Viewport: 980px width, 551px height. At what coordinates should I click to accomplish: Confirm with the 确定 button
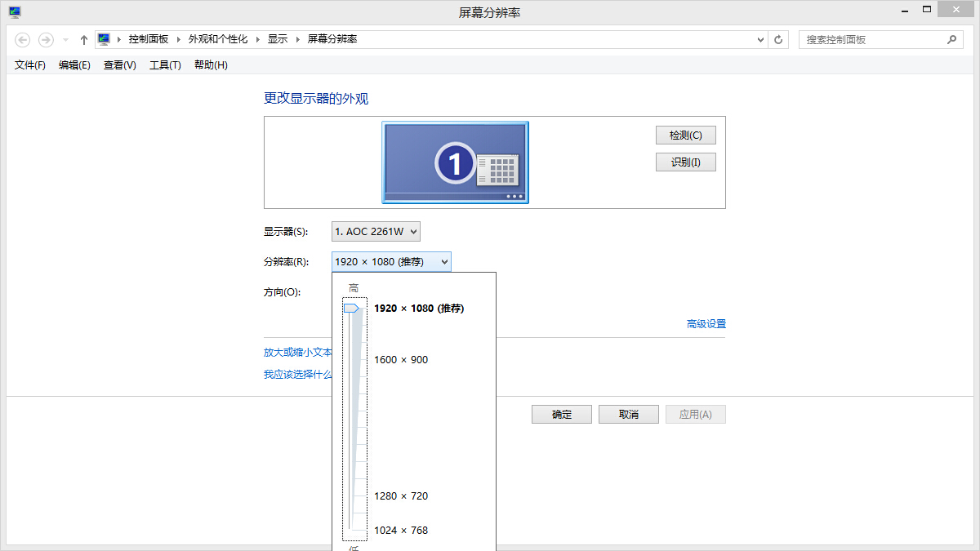[562, 415]
